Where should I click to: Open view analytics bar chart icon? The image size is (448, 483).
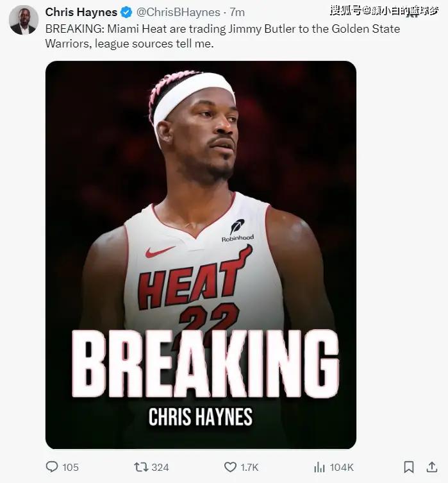click(x=319, y=467)
